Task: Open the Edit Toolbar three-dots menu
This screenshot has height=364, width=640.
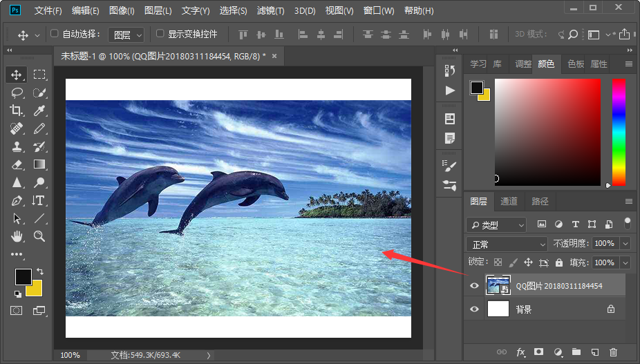Action: coord(17,254)
